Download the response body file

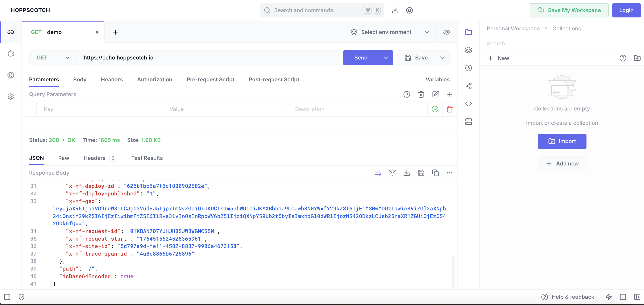pyautogui.click(x=407, y=173)
